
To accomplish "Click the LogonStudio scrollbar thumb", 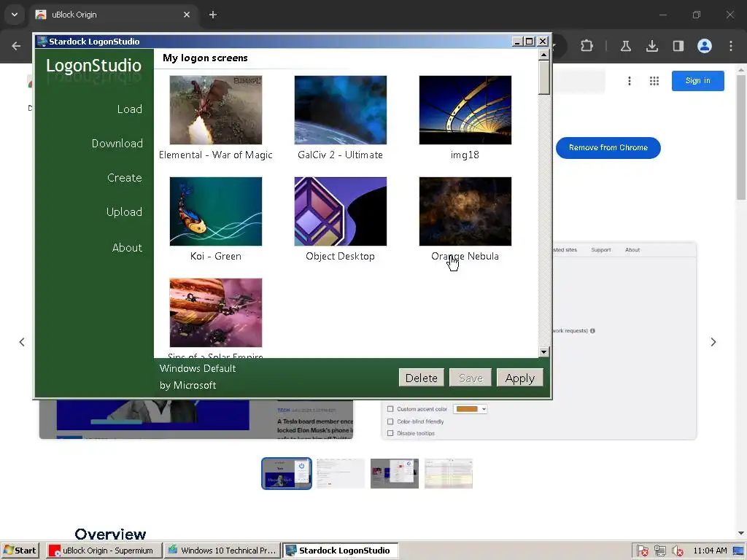I will tap(543, 77).
